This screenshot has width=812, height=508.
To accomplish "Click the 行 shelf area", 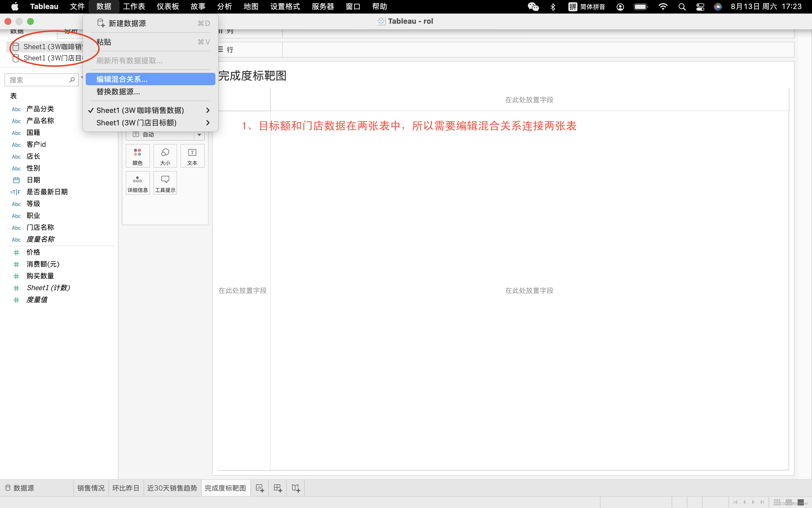I will tap(538, 50).
